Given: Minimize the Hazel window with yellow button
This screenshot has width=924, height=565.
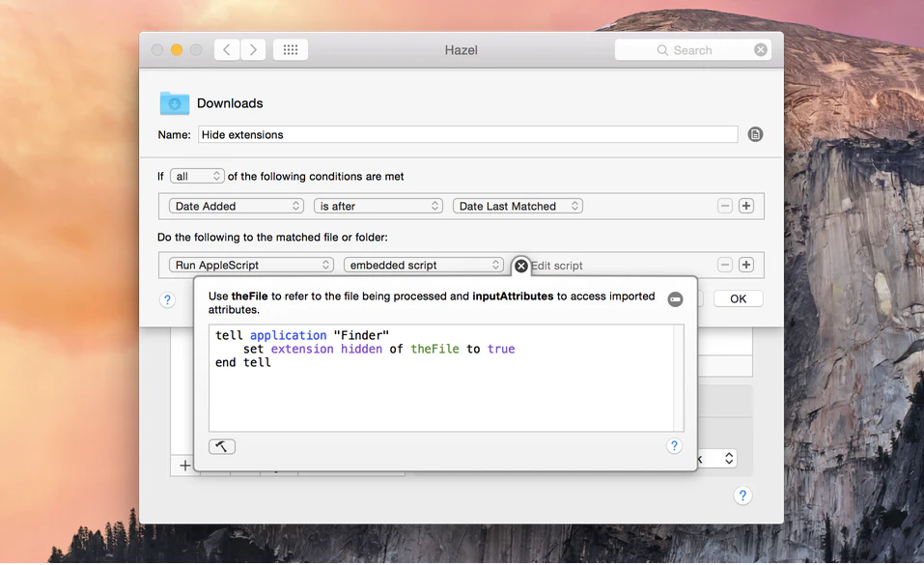Looking at the screenshot, I should click(x=176, y=49).
